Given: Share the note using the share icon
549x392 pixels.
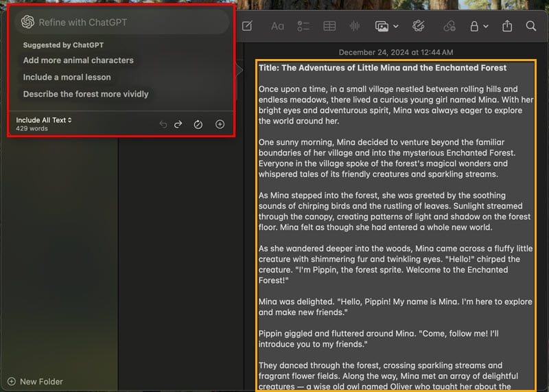Looking at the screenshot, I should click(507, 27).
